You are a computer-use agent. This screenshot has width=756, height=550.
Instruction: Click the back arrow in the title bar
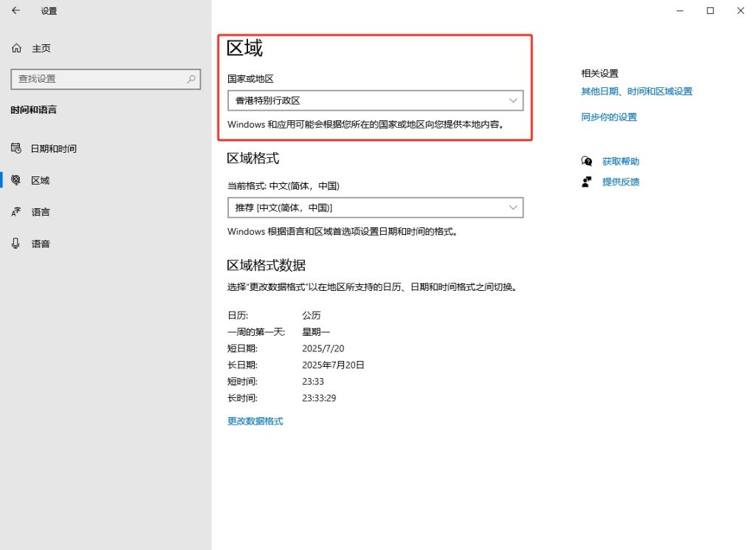[16, 11]
